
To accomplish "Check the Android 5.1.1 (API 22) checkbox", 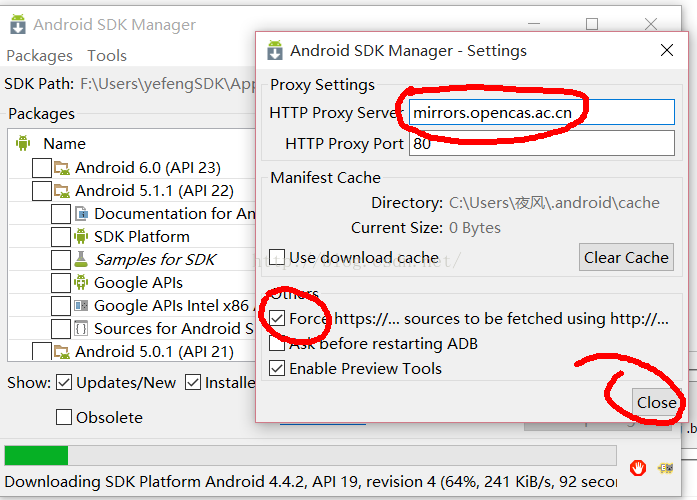I will coord(42,191).
